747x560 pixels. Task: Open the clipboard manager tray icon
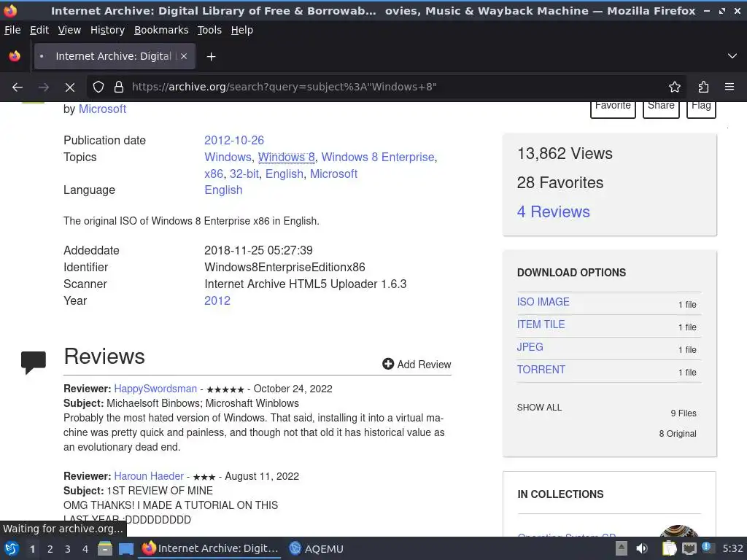click(669, 548)
